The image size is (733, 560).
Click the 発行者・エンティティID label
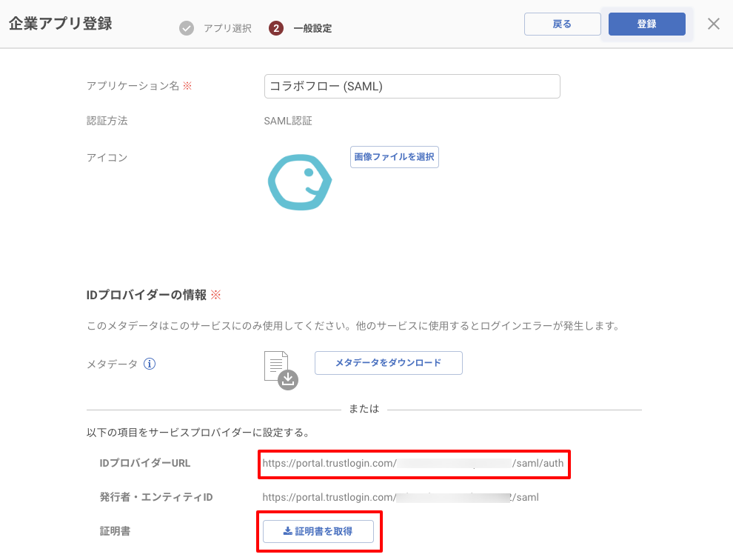156,497
